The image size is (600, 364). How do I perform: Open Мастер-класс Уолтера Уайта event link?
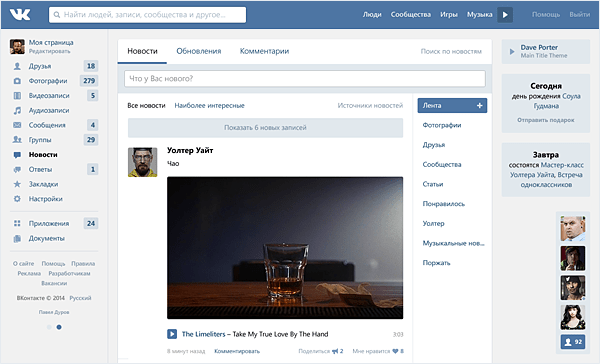click(x=547, y=170)
